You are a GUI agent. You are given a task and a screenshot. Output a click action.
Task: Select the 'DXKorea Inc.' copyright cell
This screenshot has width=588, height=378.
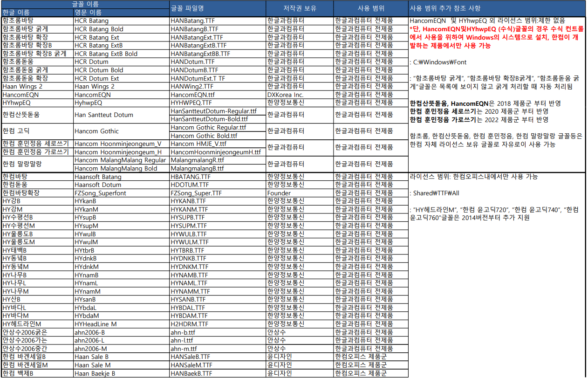300,95
